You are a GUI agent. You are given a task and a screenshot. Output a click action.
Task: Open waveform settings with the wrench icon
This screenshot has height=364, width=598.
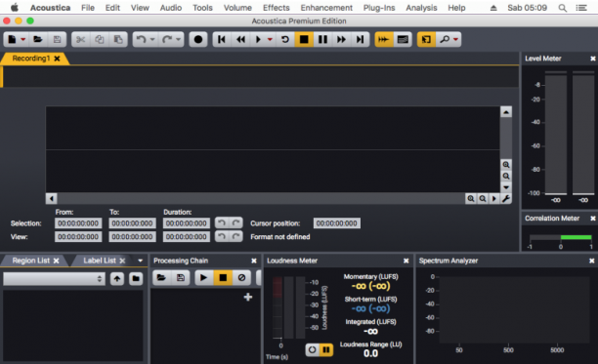pos(506,198)
